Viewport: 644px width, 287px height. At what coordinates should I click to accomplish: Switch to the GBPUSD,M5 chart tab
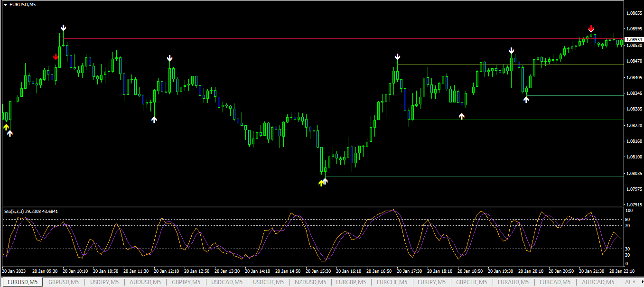65,282
